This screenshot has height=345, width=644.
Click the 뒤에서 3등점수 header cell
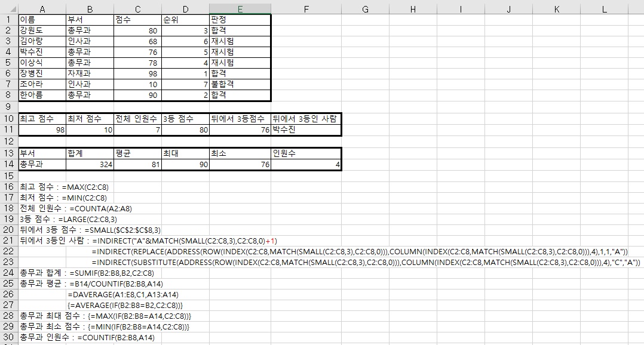[x=240, y=119]
